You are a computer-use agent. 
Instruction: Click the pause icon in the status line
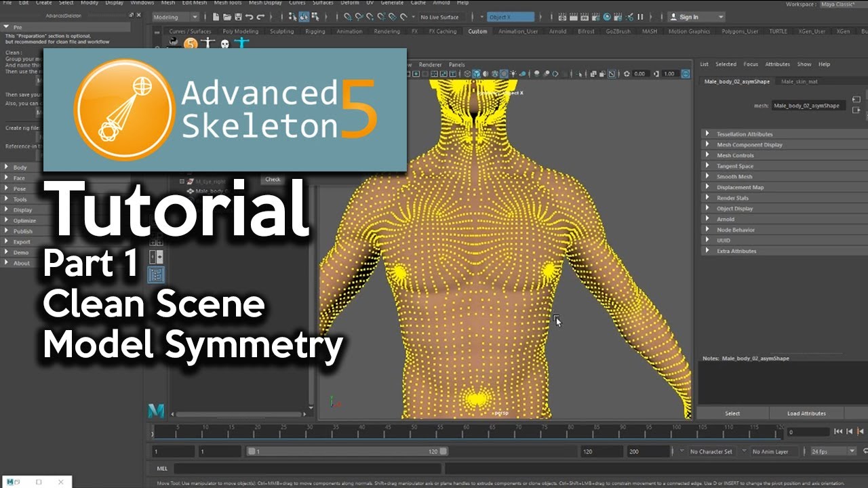coord(639,17)
